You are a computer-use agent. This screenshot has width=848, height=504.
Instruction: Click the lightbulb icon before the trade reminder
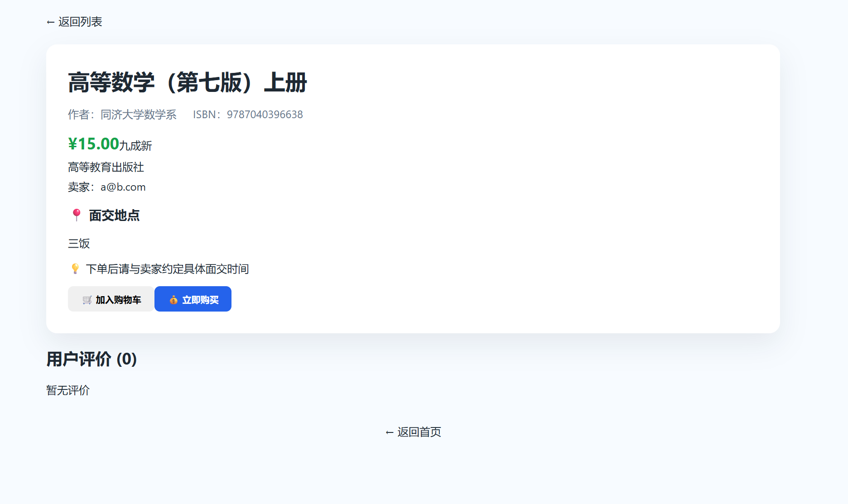(75, 269)
